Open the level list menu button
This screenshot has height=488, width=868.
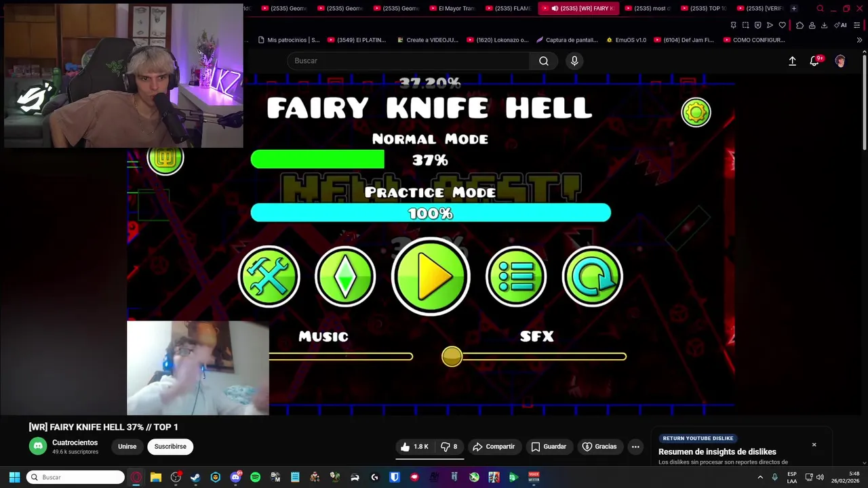click(x=516, y=277)
